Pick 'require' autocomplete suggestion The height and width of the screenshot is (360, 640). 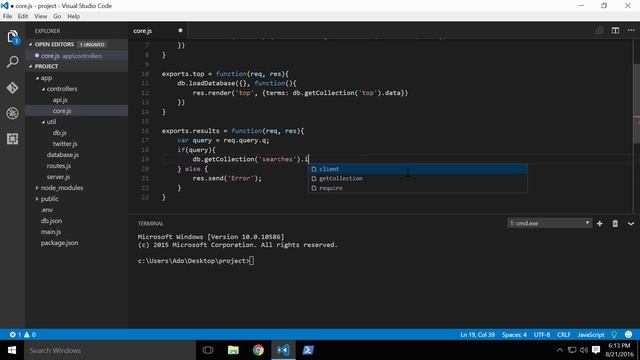pos(418,188)
